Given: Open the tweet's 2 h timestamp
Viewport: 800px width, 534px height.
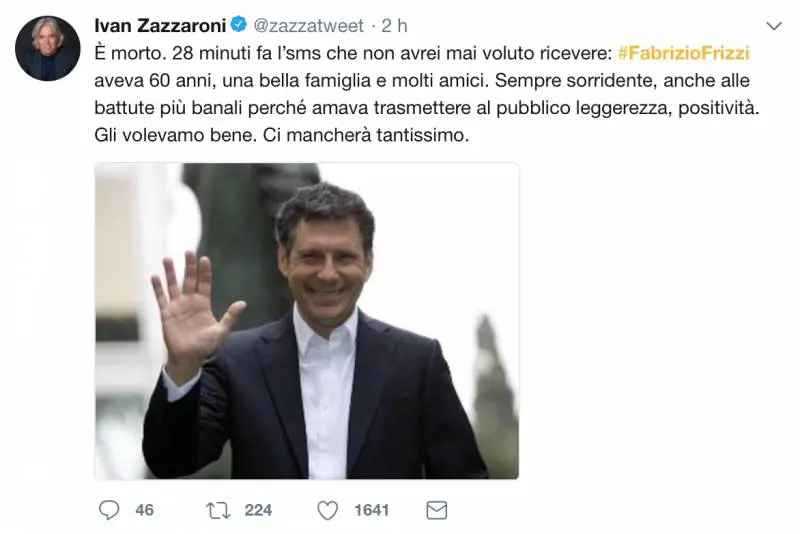Looking at the screenshot, I should (x=394, y=26).
